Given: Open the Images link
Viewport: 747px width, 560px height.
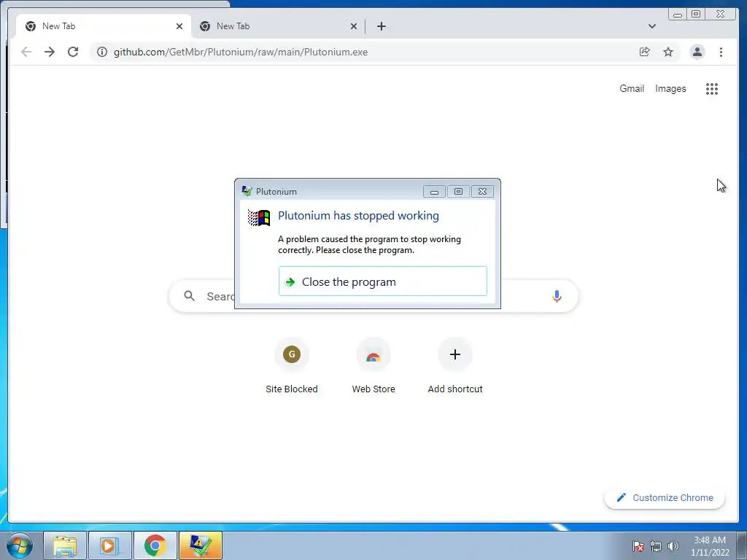Looking at the screenshot, I should (670, 88).
